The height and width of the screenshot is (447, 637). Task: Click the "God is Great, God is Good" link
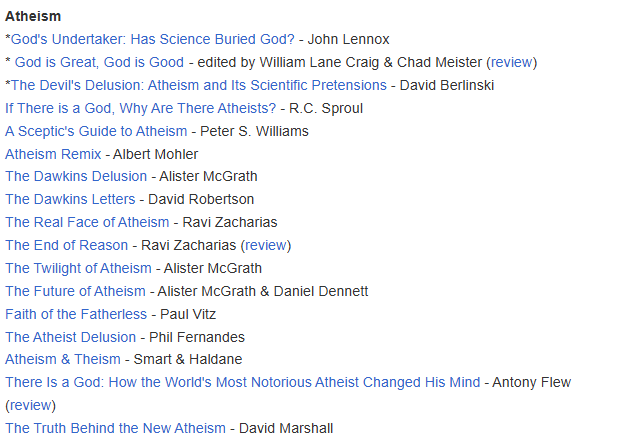[x=99, y=62]
